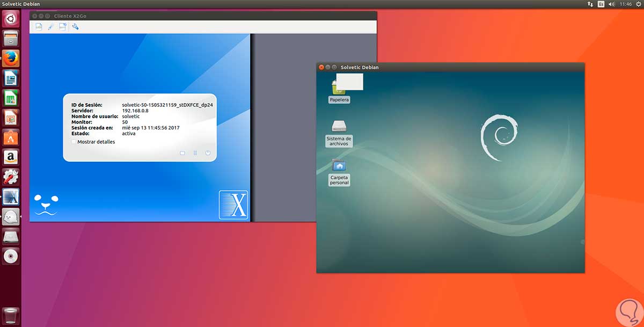Click the server address 192.168.0.8
644x327 pixels.
pyautogui.click(x=135, y=111)
